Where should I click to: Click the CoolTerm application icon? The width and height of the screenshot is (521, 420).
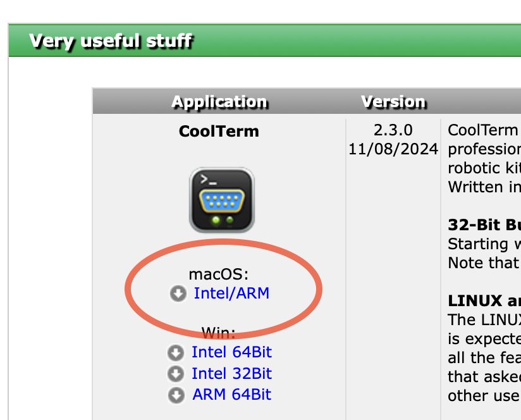222,200
